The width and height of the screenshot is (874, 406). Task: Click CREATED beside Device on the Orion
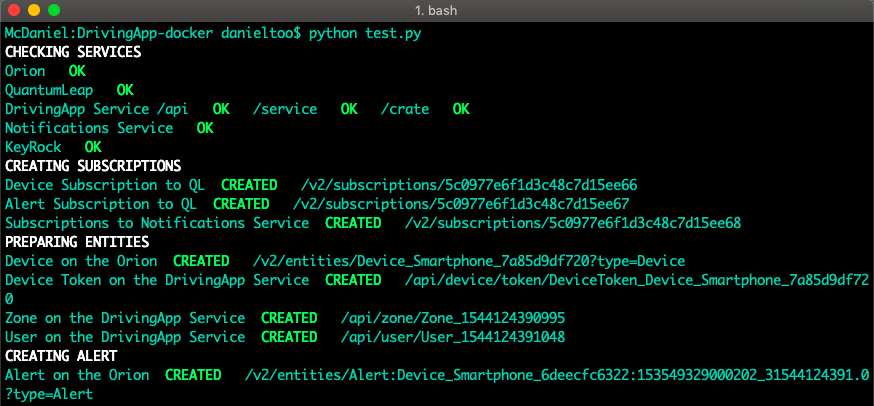(201, 261)
